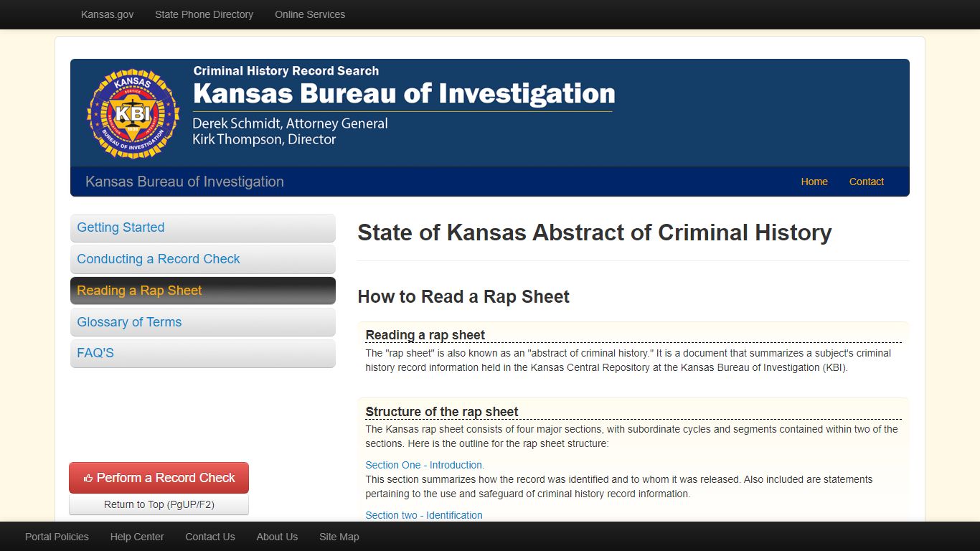Open the Kansas.gov link

coord(108,14)
